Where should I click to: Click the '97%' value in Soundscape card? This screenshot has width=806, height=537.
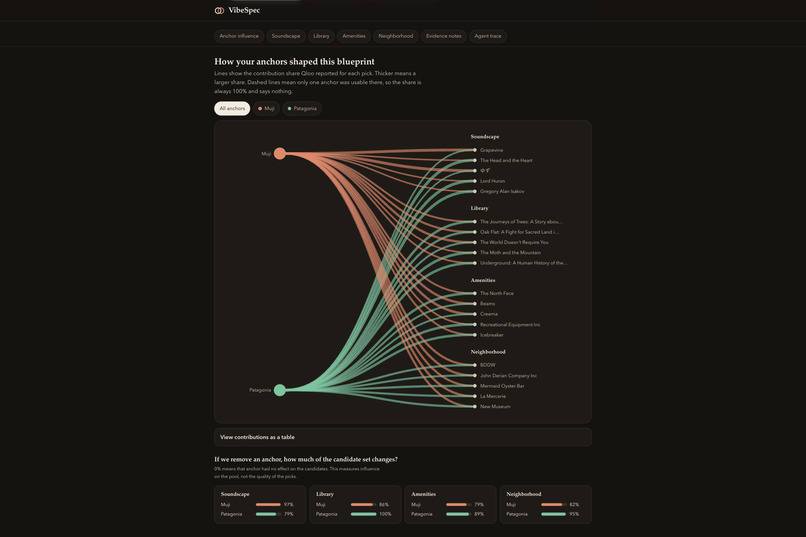[288, 505]
